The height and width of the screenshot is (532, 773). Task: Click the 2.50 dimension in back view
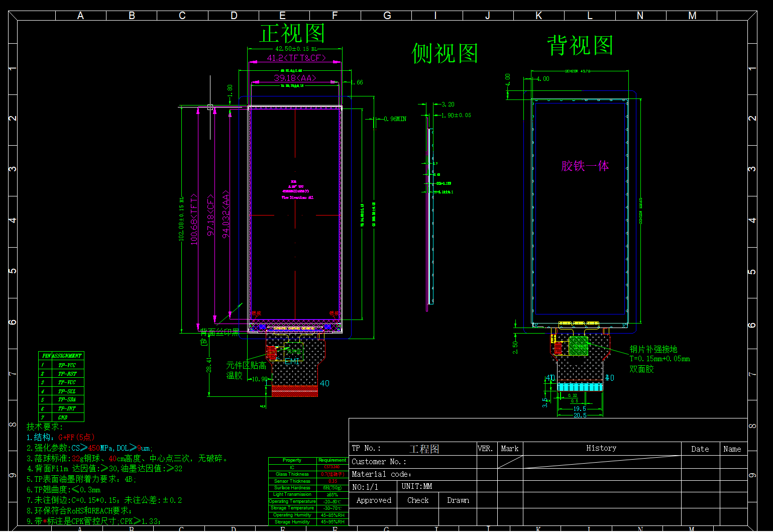tap(515, 348)
